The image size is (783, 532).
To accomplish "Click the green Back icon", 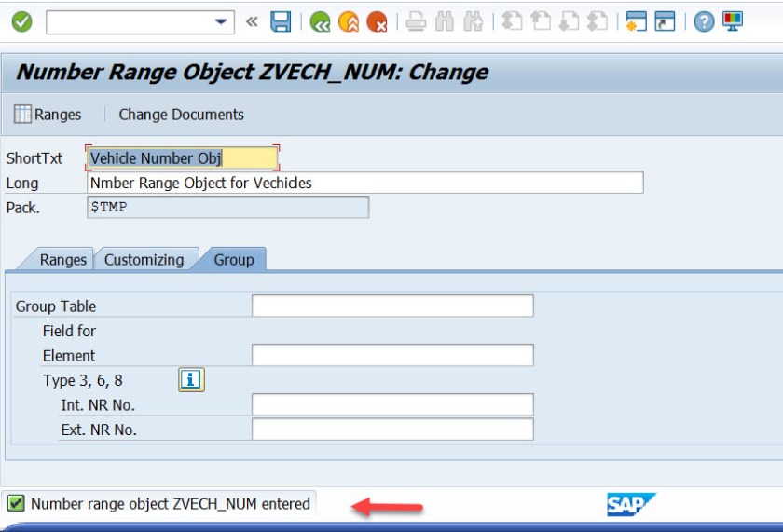I will point(321,22).
